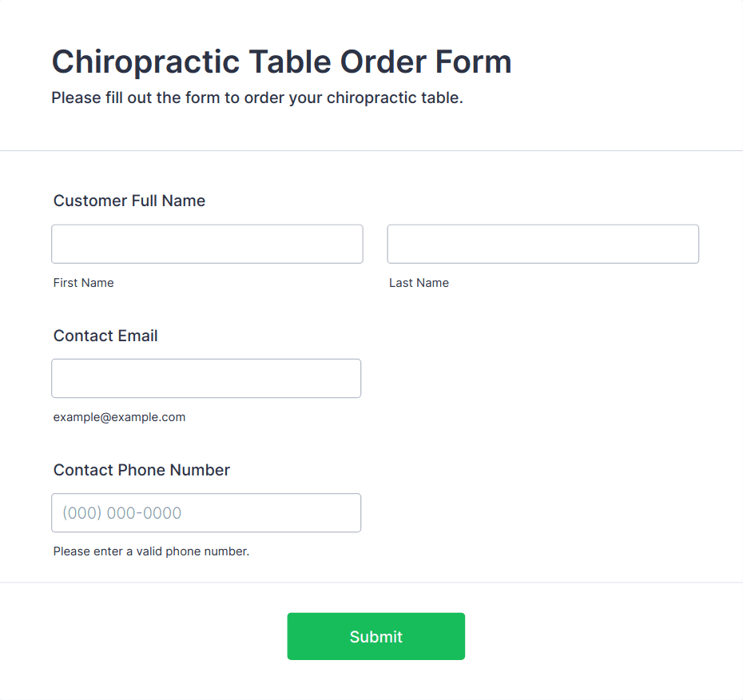Submit the chiropractic table order form
The image size is (743, 700).
(375, 636)
